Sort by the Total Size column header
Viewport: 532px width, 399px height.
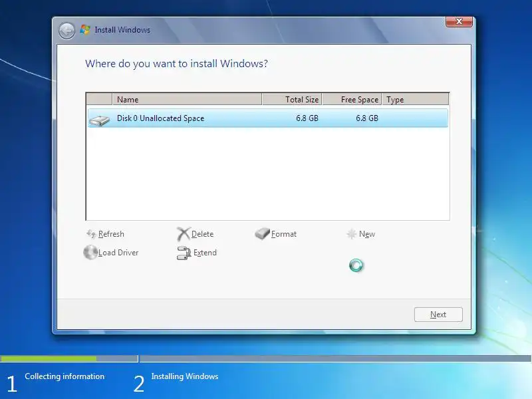tap(292, 99)
